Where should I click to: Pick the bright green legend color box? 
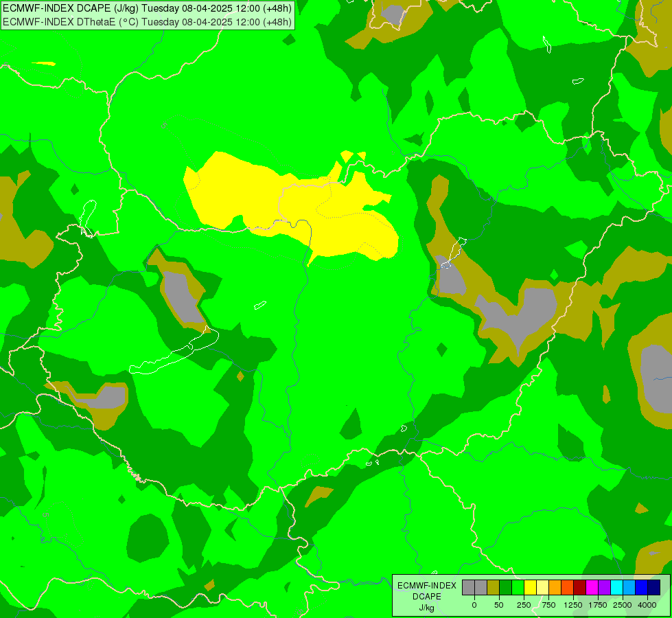518,588
